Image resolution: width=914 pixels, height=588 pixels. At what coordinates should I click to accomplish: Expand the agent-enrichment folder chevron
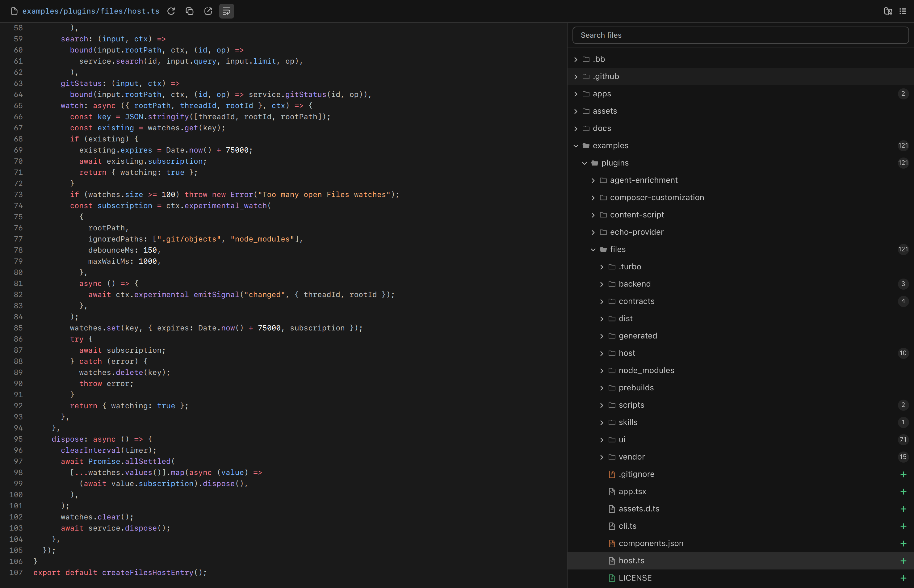(593, 180)
